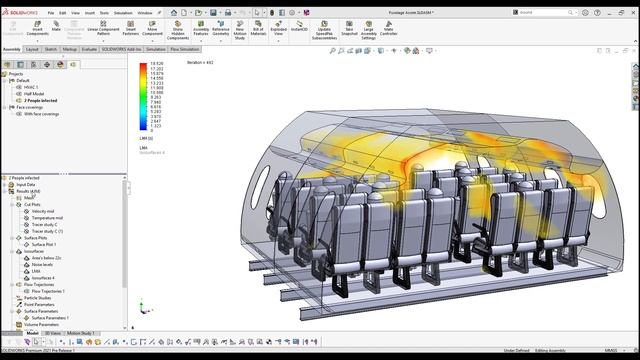Viewport: 640px width, 360px height.
Task: Open the View menu
Action: pos(76,13)
